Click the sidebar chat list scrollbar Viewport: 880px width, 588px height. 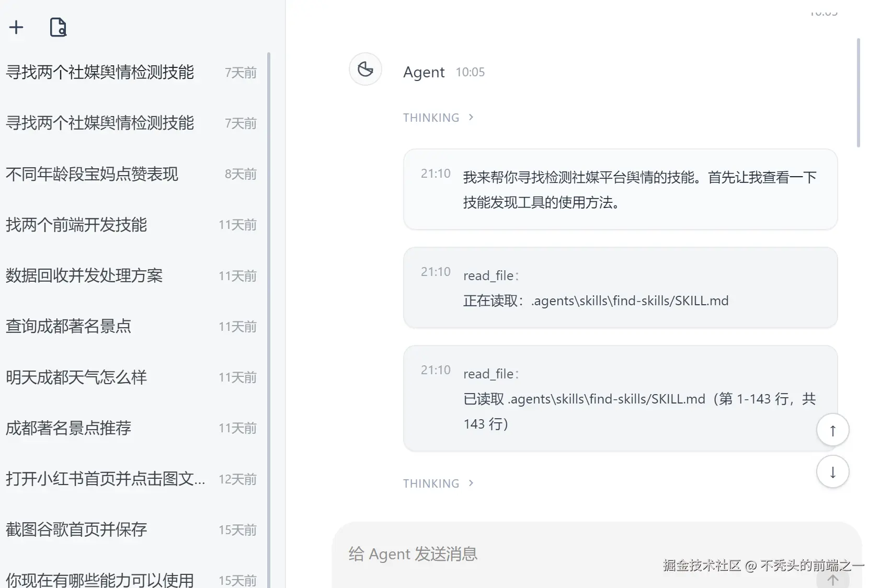269,320
